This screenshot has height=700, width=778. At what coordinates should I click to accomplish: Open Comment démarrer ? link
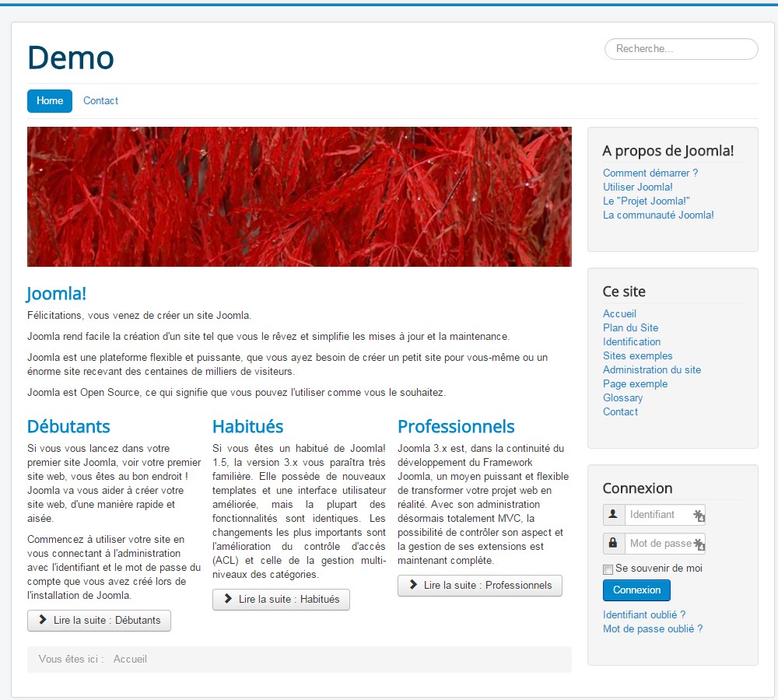click(650, 173)
